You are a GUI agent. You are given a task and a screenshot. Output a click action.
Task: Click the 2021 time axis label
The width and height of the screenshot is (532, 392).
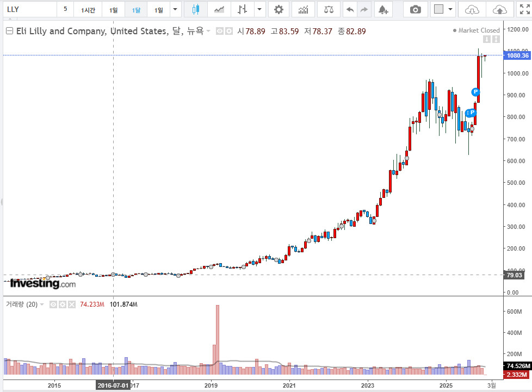point(289,385)
